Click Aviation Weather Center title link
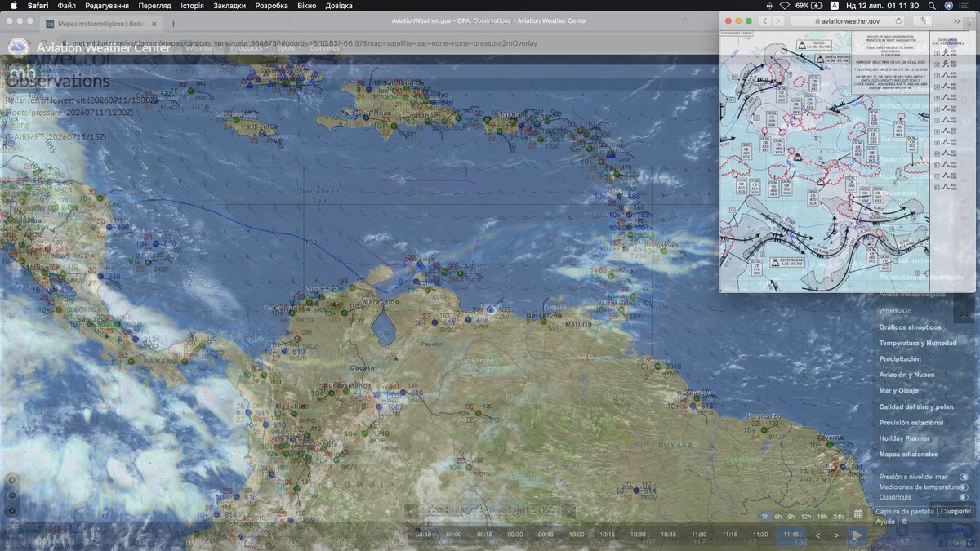Image resolution: width=980 pixels, height=551 pixels. pos(104,47)
